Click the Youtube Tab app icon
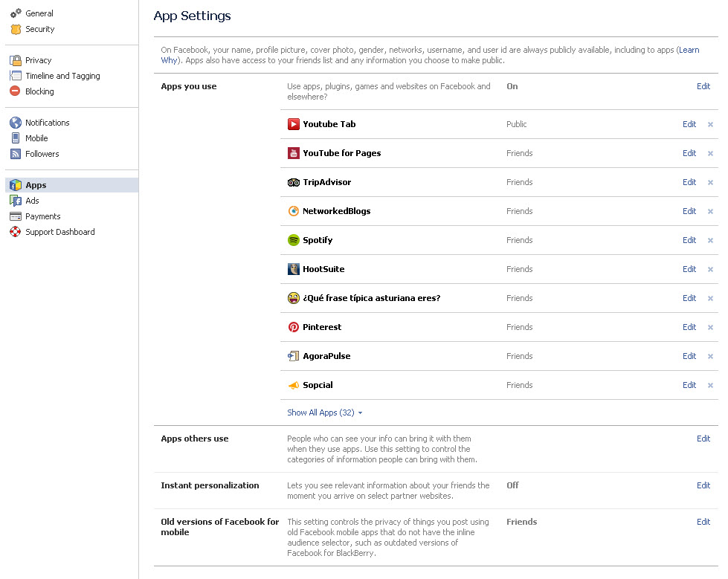The width and height of the screenshot is (728, 579). [294, 124]
